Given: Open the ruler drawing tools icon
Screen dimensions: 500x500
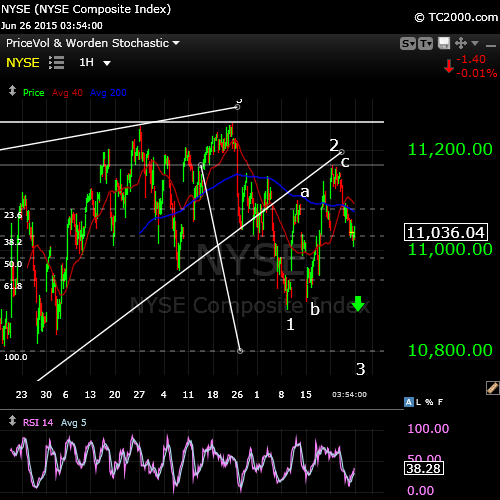Looking at the screenshot, I should [493, 388].
